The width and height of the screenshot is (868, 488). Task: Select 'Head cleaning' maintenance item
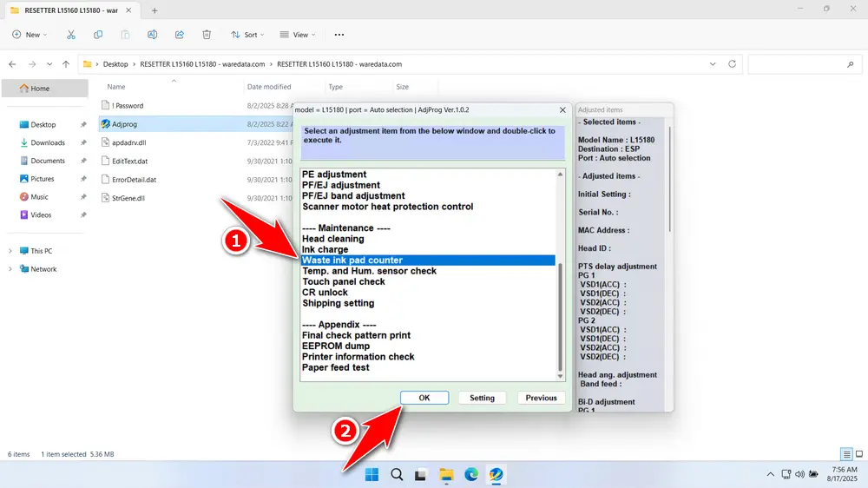332,239
